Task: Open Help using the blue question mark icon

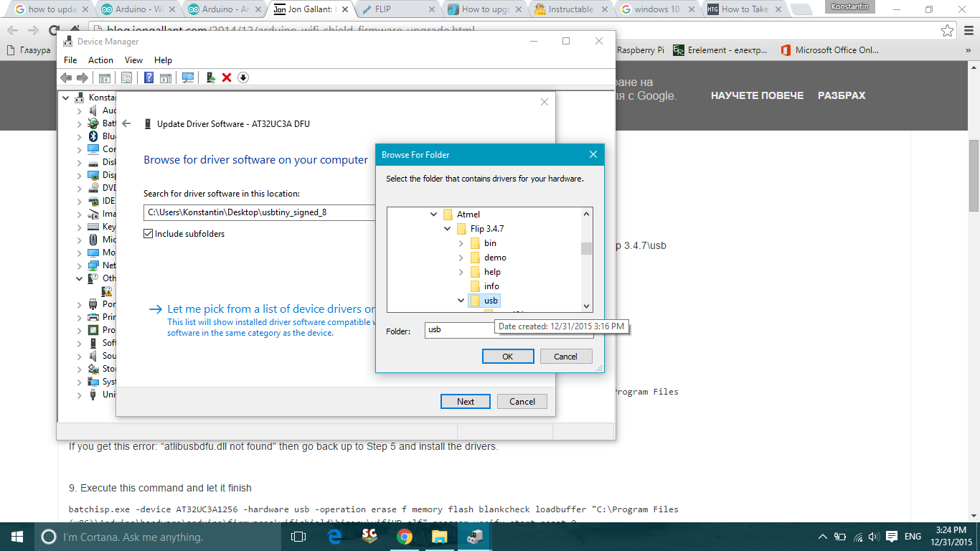Action: [149, 77]
